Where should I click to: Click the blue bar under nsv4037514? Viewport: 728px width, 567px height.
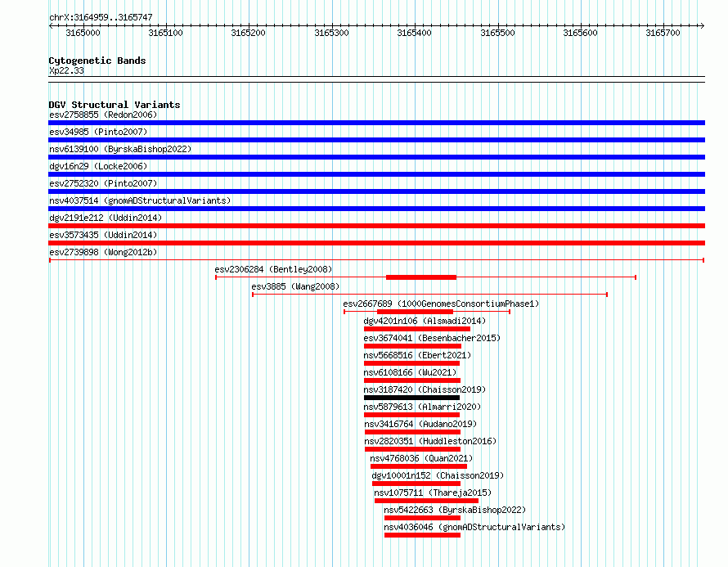(376, 209)
